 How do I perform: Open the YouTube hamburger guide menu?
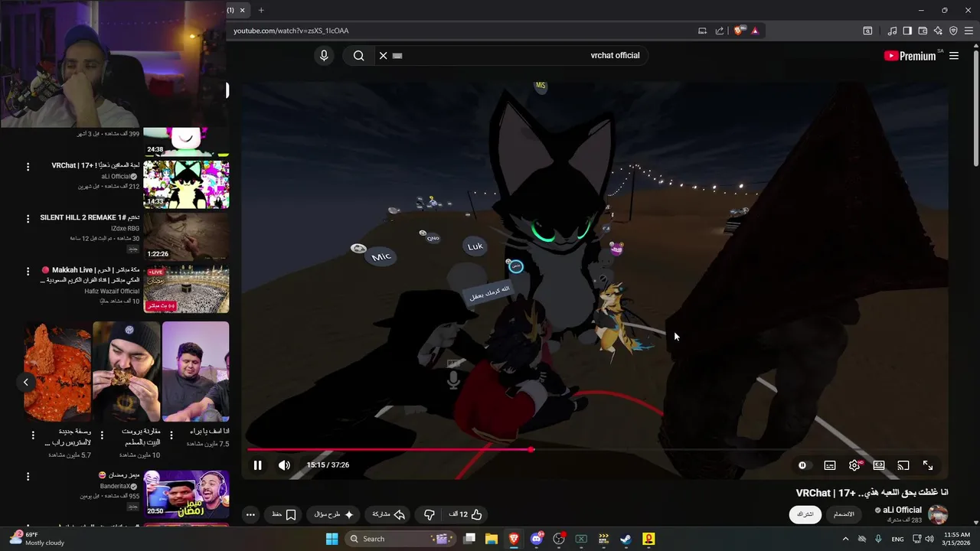pyautogui.click(x=954, y=56)
